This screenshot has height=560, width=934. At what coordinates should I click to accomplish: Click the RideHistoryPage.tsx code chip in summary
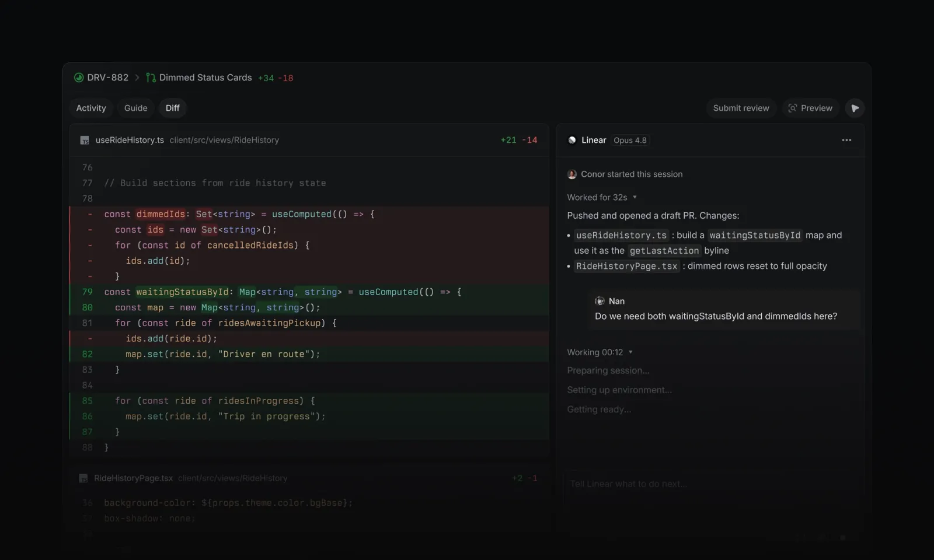point(627,266)
